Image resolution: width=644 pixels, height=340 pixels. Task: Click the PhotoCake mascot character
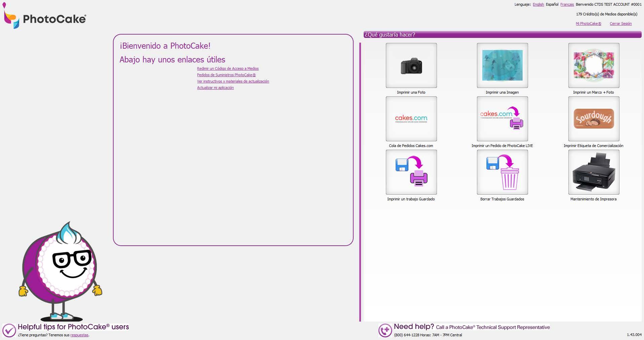tap(61, 271)
